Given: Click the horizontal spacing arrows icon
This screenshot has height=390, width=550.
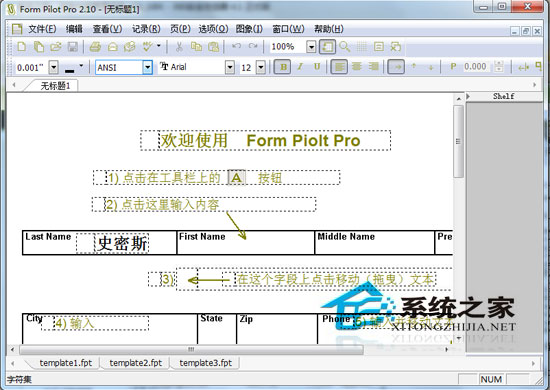Looking at the screenshot, I should tap(523, 67).
